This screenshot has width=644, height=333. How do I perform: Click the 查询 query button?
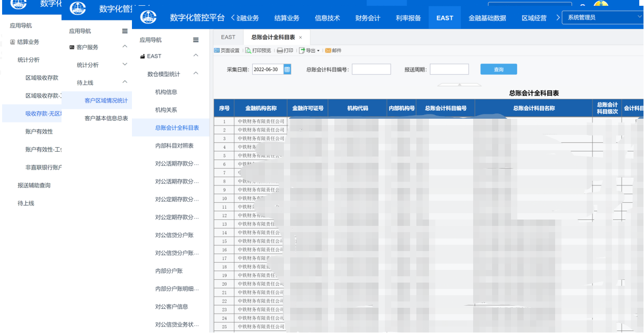coord(498,69)
